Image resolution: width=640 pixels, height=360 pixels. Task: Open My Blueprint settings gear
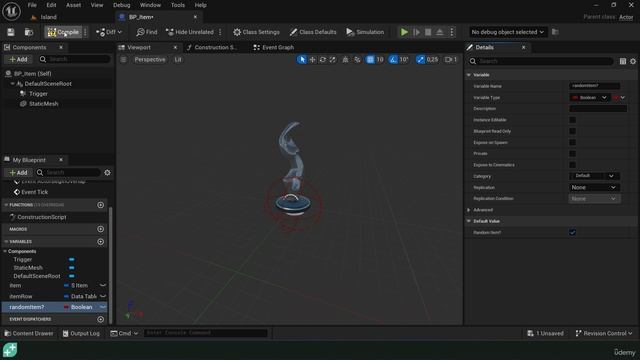click(x=107, y=173)
